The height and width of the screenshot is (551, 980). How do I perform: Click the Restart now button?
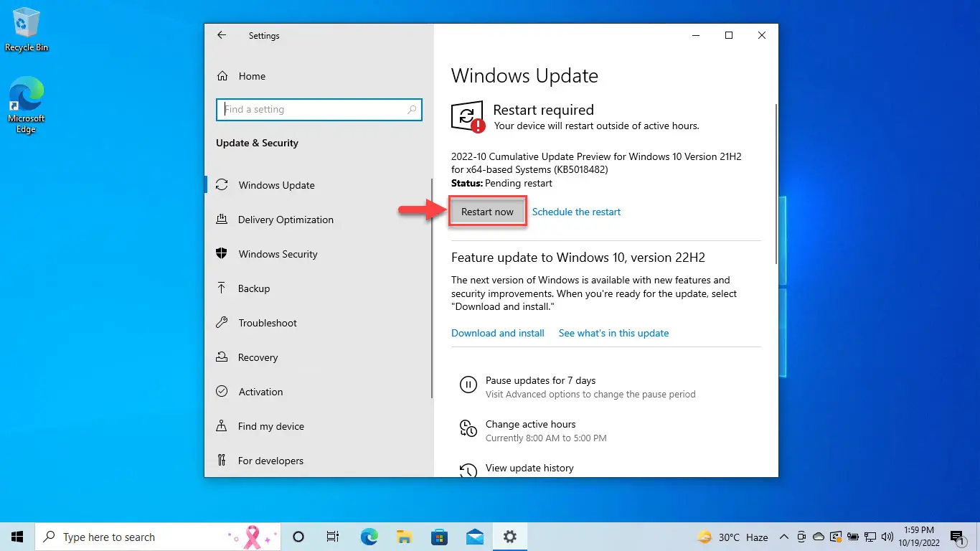pyautogui.click(x=488, y=212)
